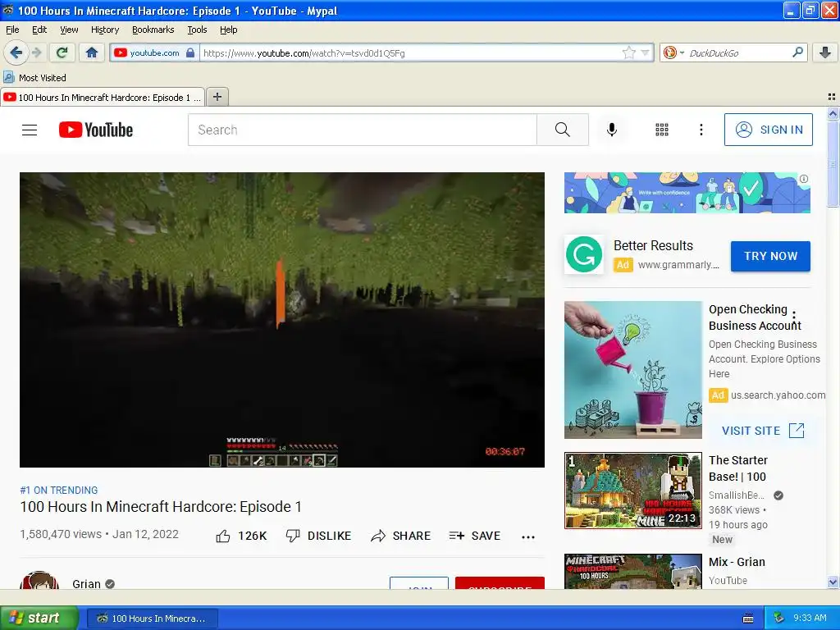840x630 pixels.
Task: Click the VISIT SITE link
Action: click(763, 430)
